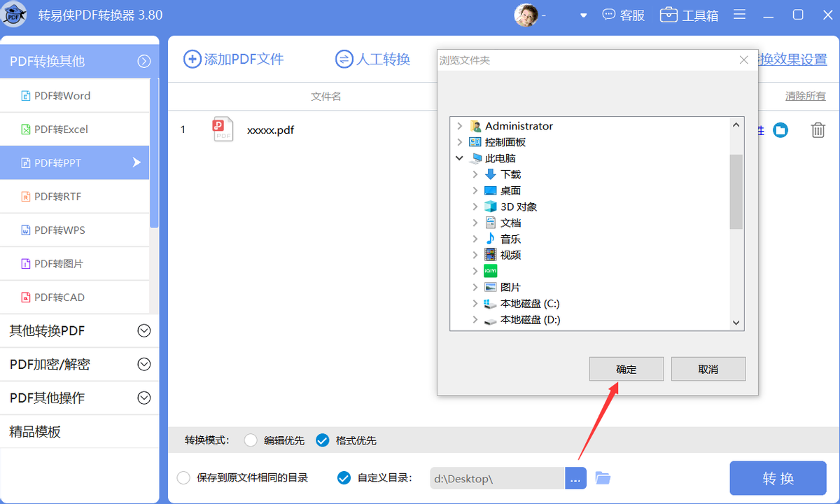Click the Add PDF file plus icon

(x=192, y=59)
